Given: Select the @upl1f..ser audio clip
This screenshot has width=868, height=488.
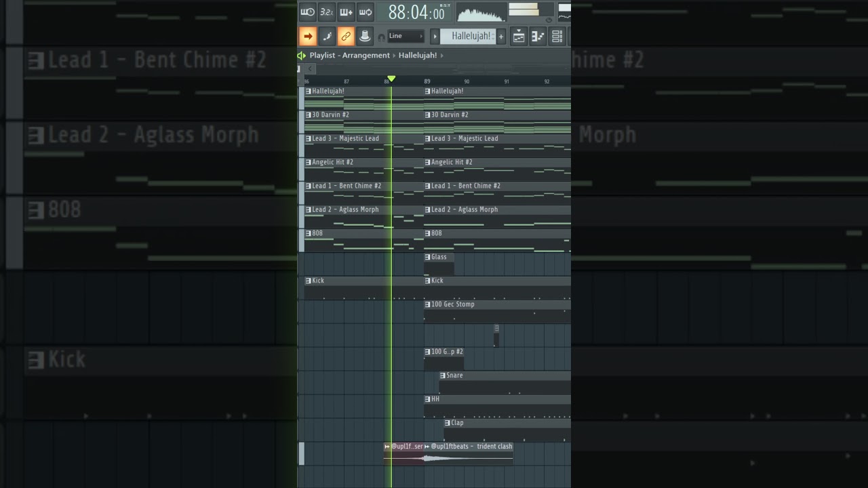Looking at the screenshot, I should pyautogui.click(x=403, y=454).
